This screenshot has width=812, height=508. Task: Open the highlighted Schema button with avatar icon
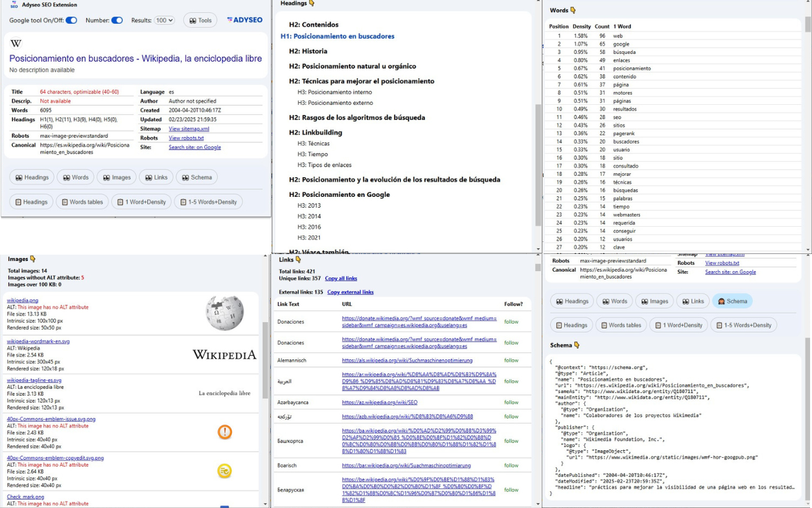pos(732,301)
